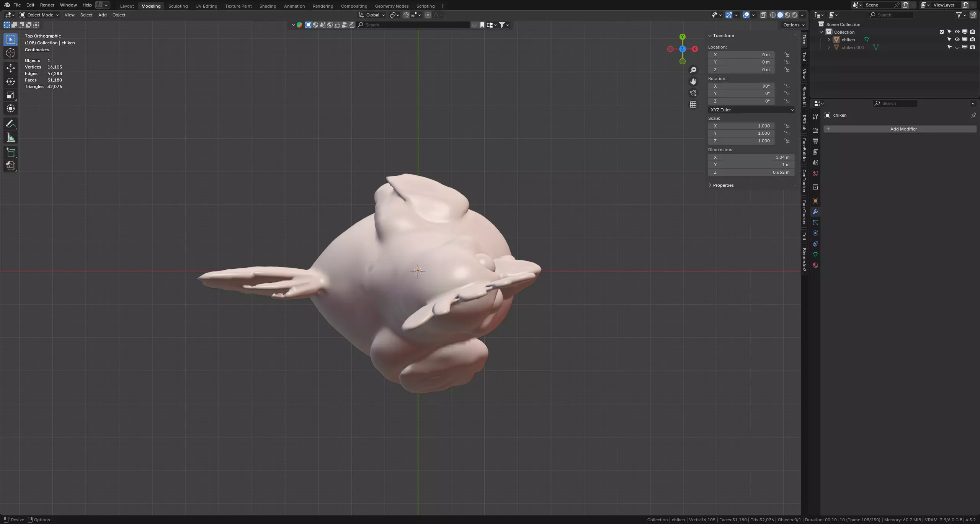Activate the Move tool

[11, 68]
